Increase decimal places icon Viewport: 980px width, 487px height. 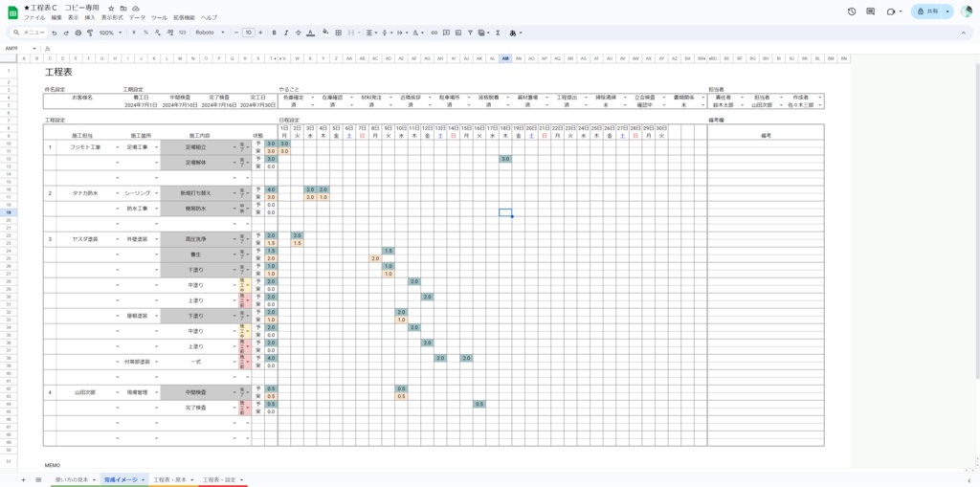pyautogui.click(x=168, y=33)
